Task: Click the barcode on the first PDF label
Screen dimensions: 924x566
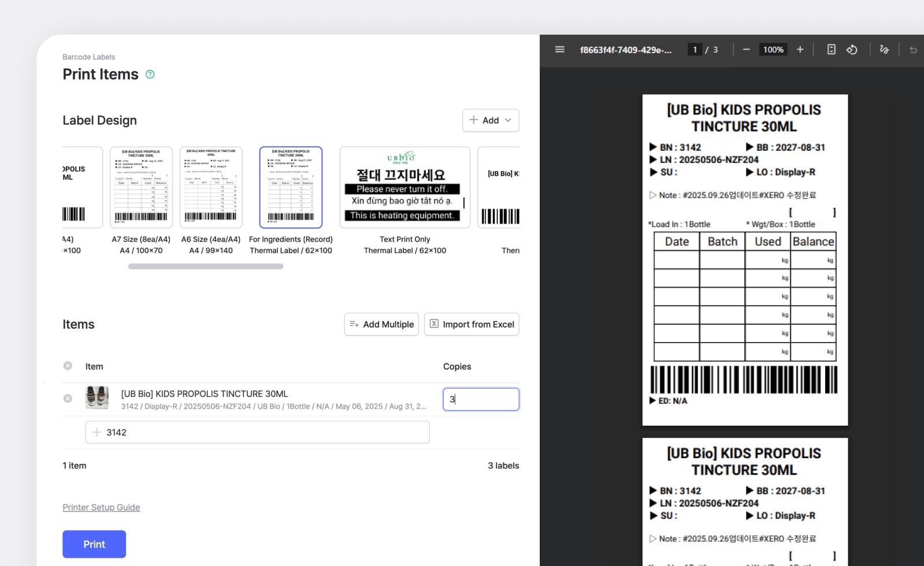Action: pyautogui.click(x=744, y=379)
